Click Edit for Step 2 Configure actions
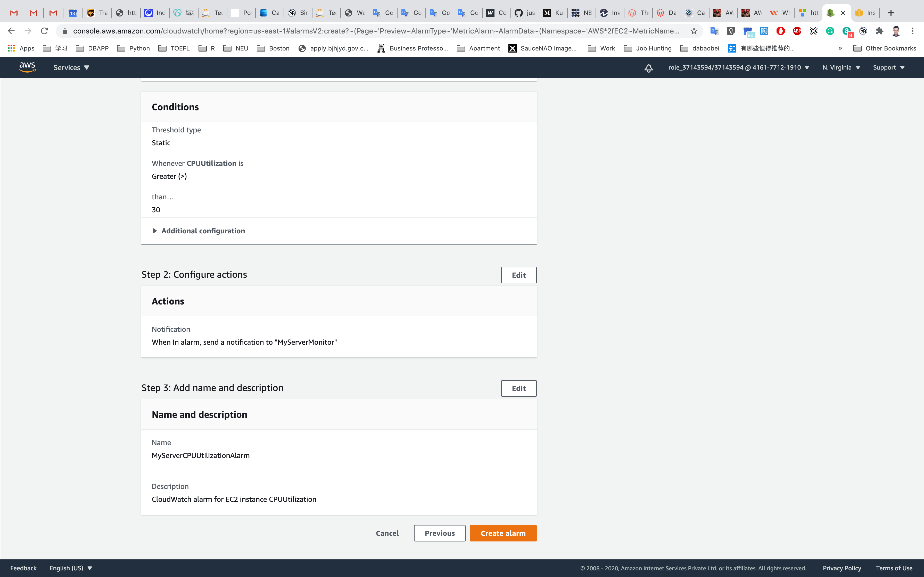This screenshot has width=924, height=577. point(518,275)
